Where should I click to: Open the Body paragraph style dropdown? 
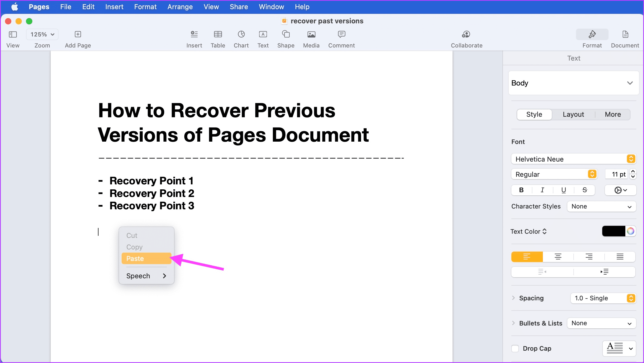(x=573, y=83)
